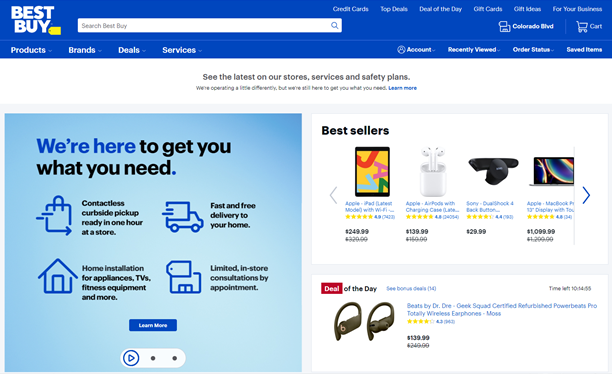Click the delivery truck icon
Viewport: 612px width, 374px height.
point(183,217)
